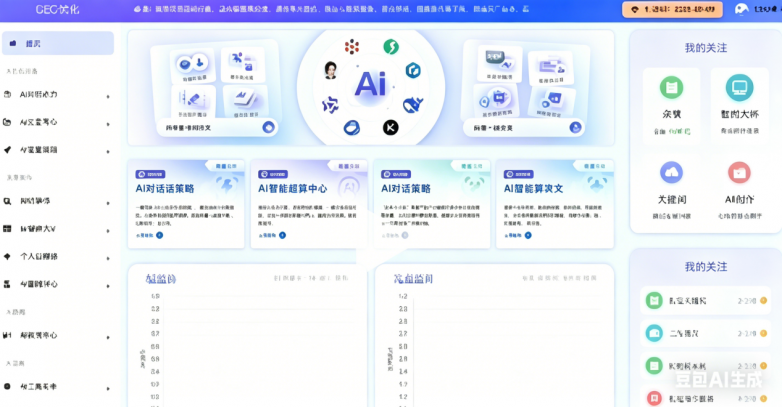
Task: Click the purple swirl logo near AI
Action: 330,105
